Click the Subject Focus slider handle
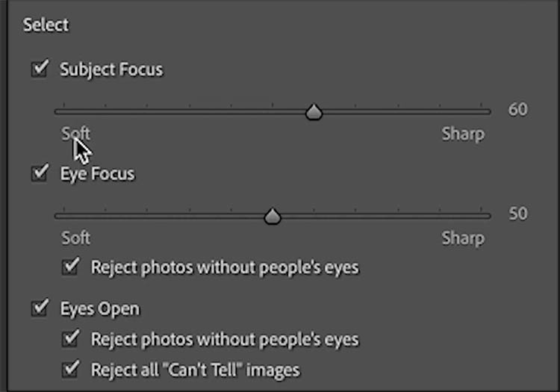The image size is (560, 392). pyautogui.click(x=314, y=112)
